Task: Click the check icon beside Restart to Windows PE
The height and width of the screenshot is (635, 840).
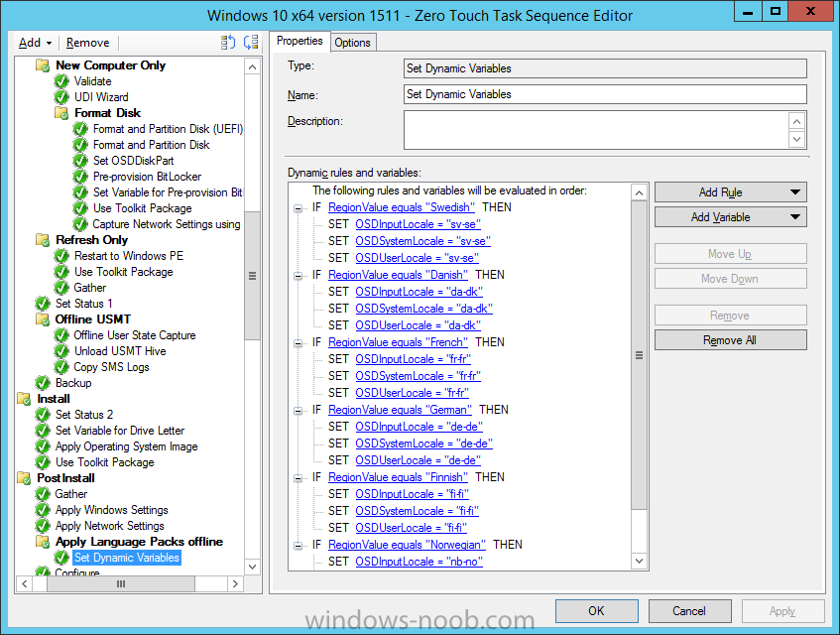Action: point(61,256)
